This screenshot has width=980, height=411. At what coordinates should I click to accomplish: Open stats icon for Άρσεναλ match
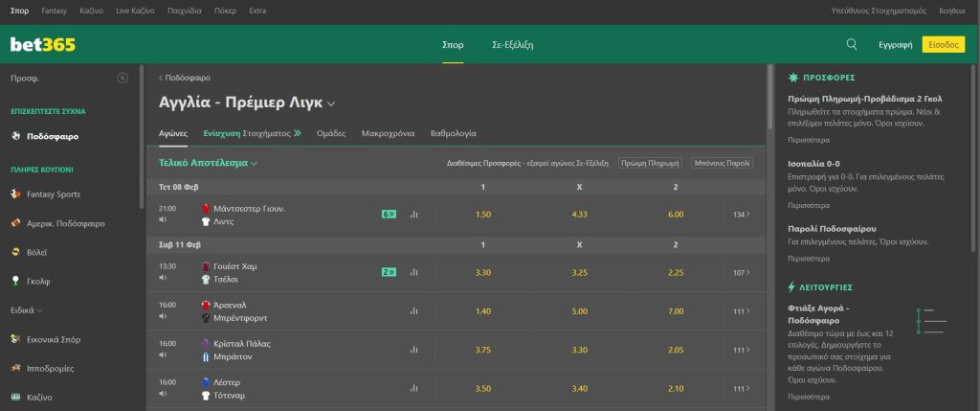[413, 311]
